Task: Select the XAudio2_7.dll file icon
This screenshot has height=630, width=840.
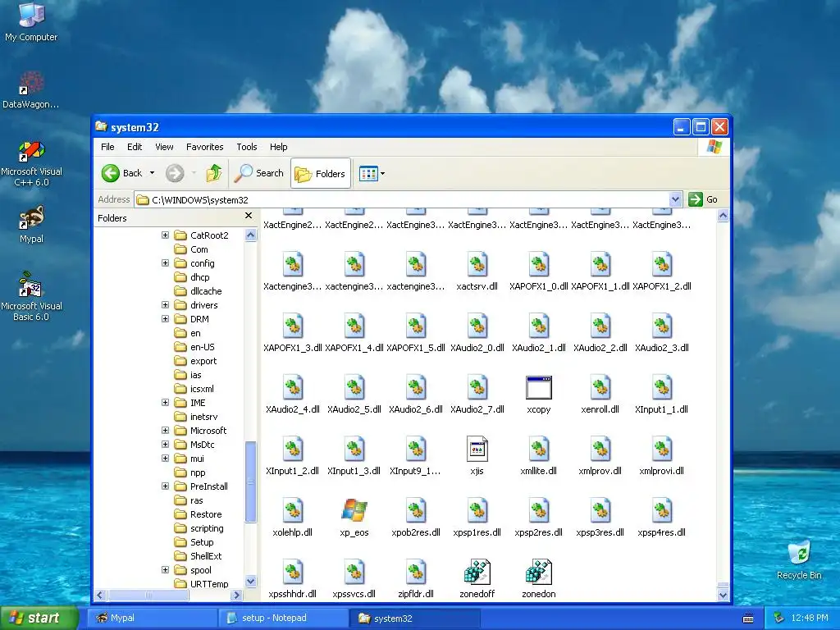Action: point(477,388)
